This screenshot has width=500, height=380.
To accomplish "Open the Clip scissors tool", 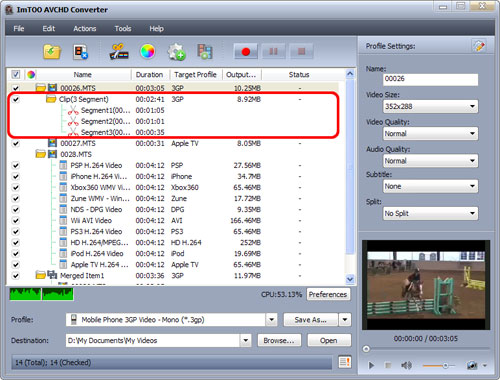I will (119, 52).
